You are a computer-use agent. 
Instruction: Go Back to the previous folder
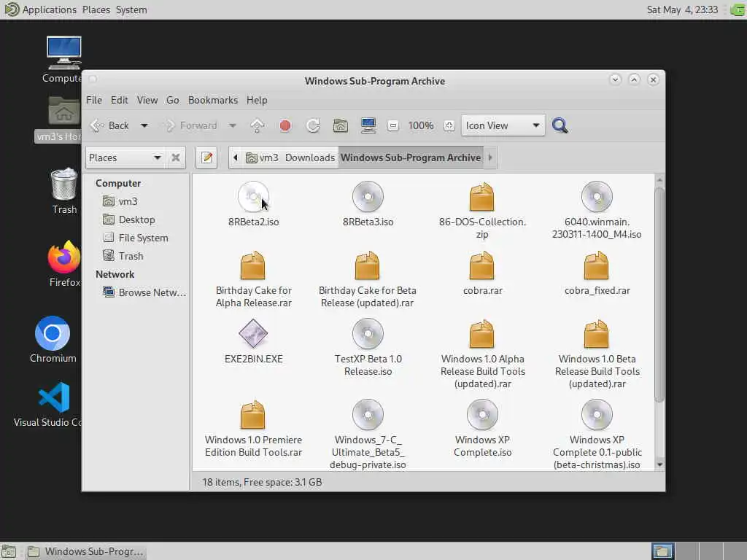click(x=110, y=125)
